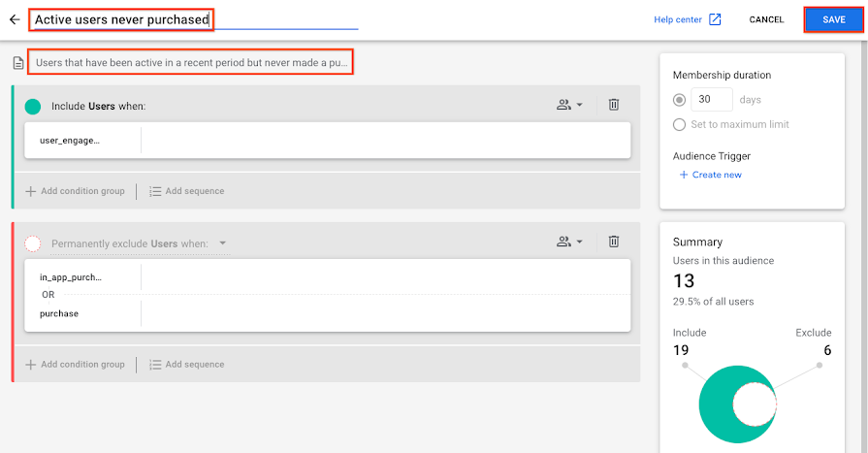868x453 pixels.
Task: Click the green Include Users circle
Action: pyautogui.click(x=33, y=107)
